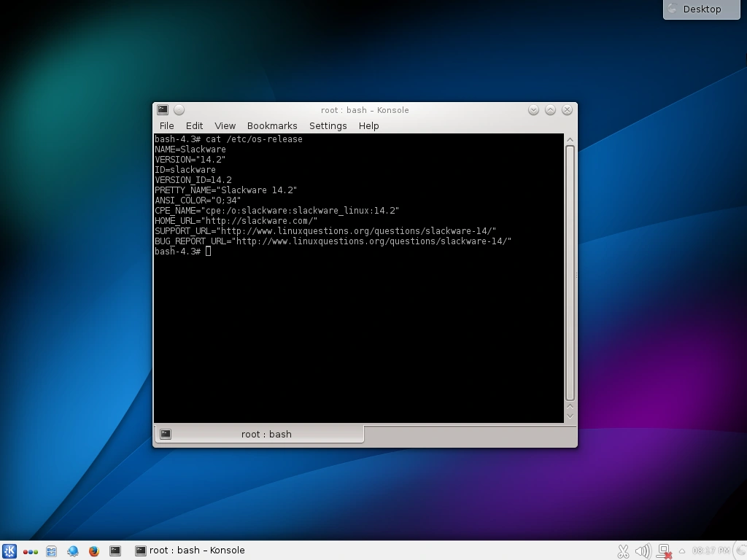Click the terminal icon on the tab bar

point(166,434)
